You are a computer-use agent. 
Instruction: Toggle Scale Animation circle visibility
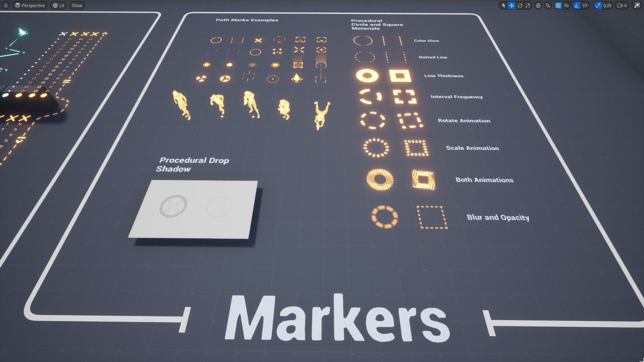pyautogui.click(x=378, y=147)
